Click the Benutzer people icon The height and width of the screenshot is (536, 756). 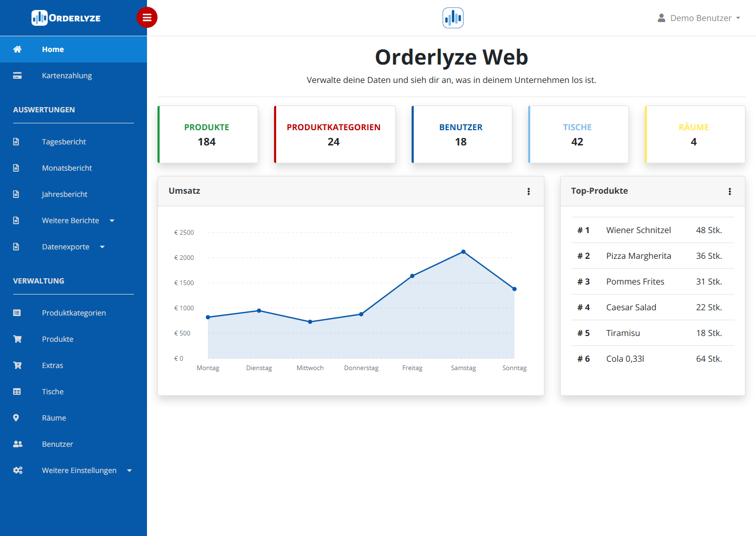tap(18, 444)
